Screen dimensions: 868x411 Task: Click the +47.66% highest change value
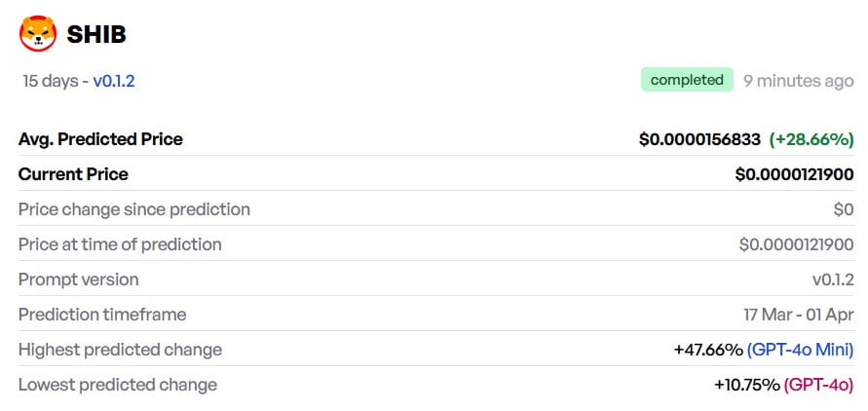point(708,350)
